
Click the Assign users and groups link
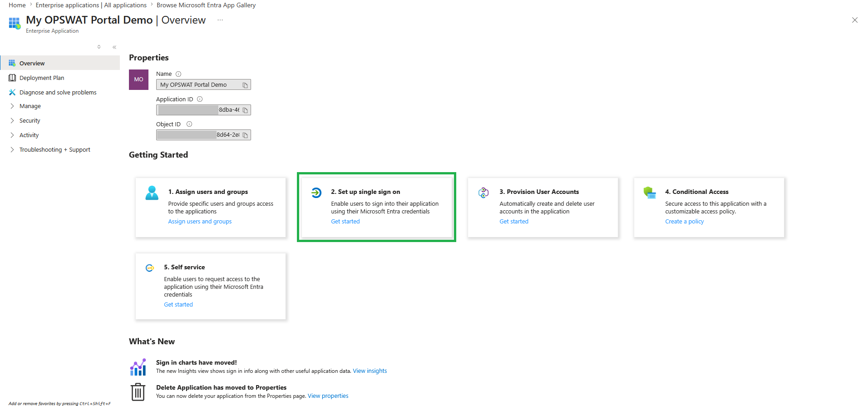[x=200, y=222]
